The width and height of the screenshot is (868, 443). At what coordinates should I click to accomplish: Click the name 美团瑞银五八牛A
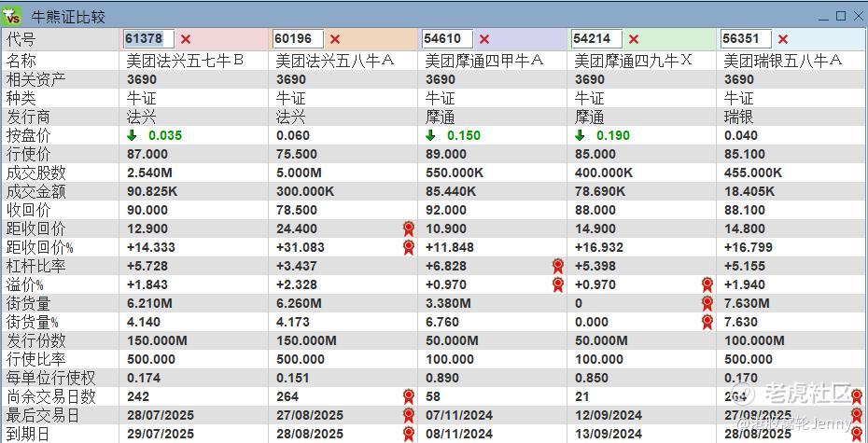pos(783,61)
